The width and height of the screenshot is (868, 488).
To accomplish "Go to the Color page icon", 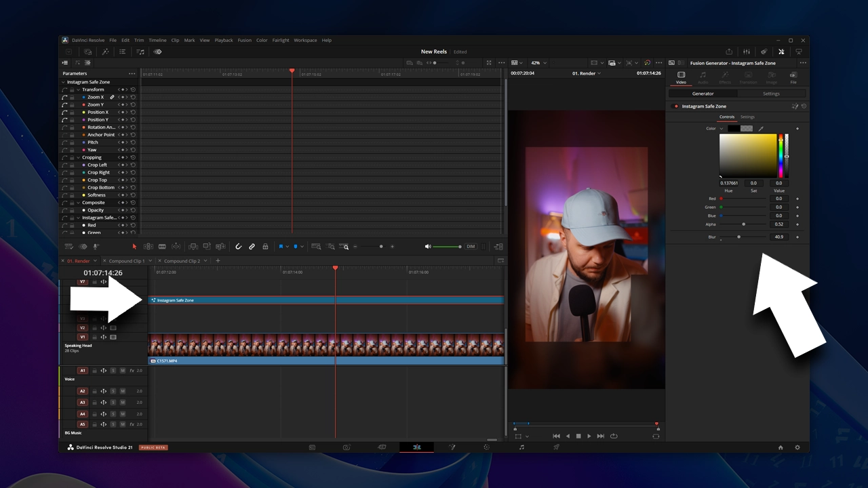I will point(486,447).
